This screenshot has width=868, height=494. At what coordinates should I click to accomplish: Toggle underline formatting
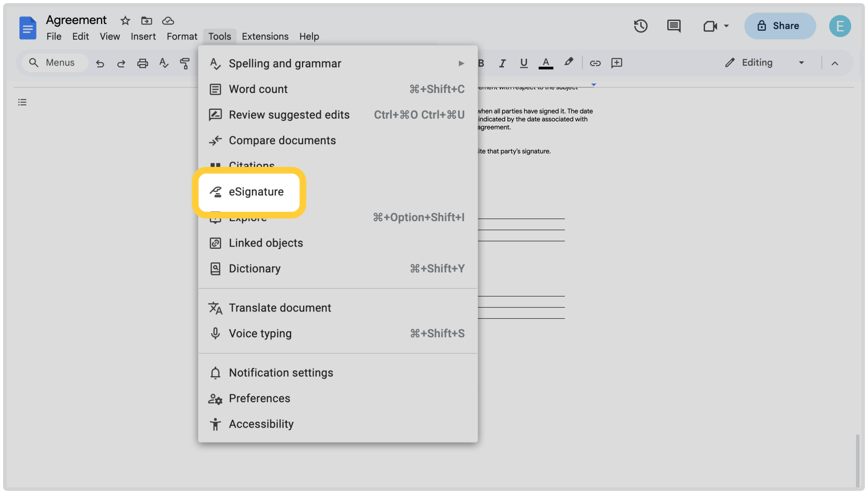click(524, 63)
